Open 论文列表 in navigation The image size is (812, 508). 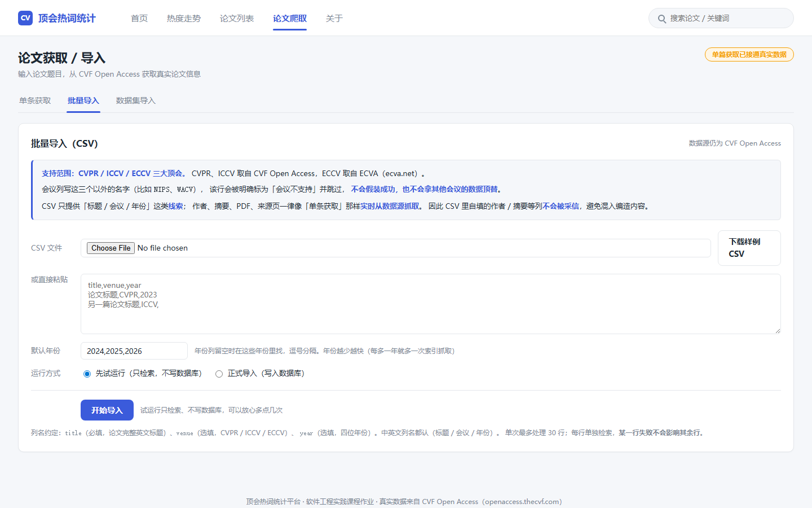(237, 19)
